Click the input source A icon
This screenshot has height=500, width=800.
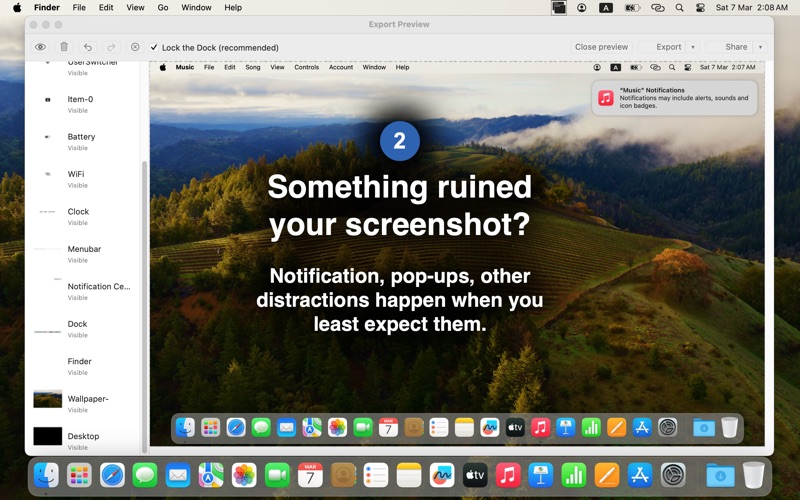606,8
